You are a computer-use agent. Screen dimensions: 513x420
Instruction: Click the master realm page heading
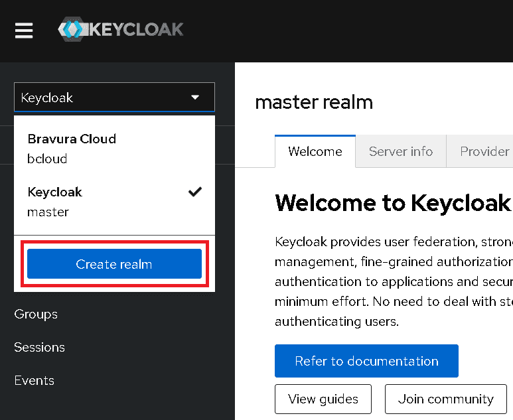(x=314, y=102)
